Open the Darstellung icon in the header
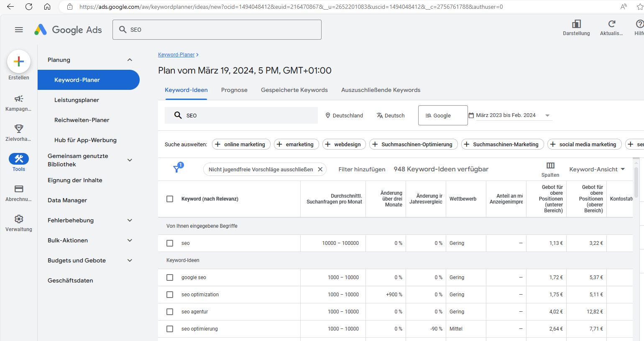The height and width of the screenshot is (341, 644). (x=576, y=24)
